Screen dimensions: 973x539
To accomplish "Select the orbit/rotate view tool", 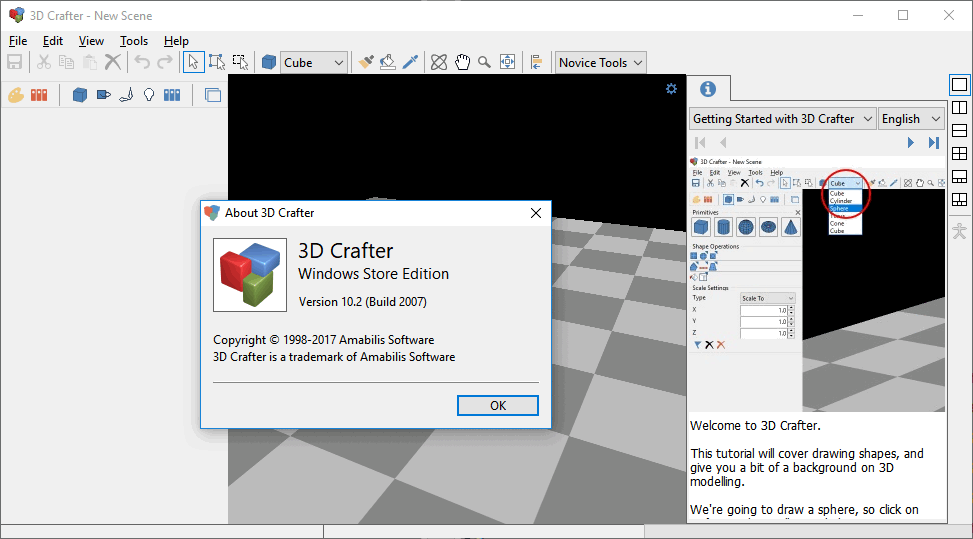I will tap(439, 62).
